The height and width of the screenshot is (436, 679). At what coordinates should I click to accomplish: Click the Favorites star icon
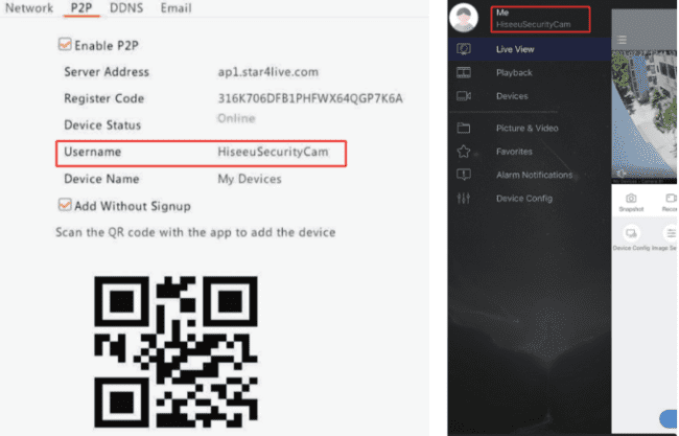[464, 152]
